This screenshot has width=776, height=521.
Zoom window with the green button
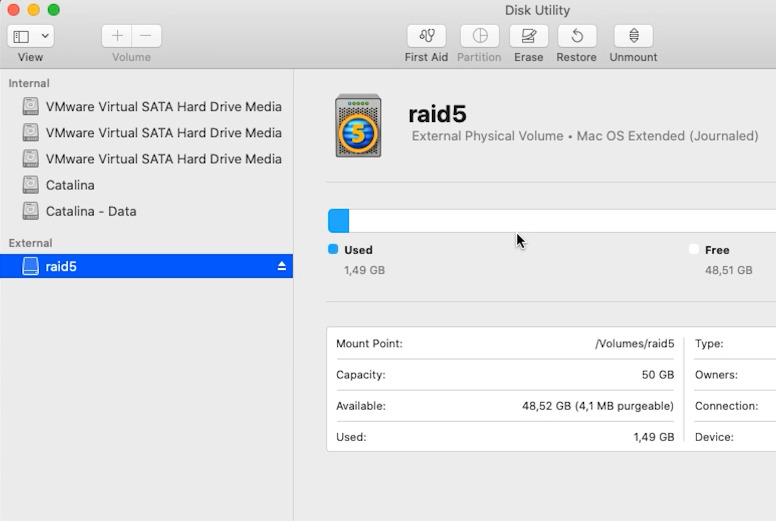(x=53, y=9)
